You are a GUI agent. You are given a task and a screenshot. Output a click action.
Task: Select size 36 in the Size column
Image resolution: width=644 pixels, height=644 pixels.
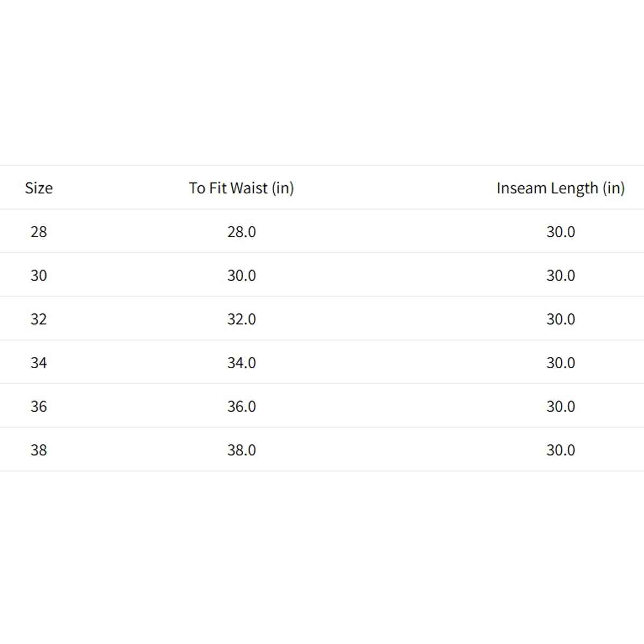[x=39, y=406]
